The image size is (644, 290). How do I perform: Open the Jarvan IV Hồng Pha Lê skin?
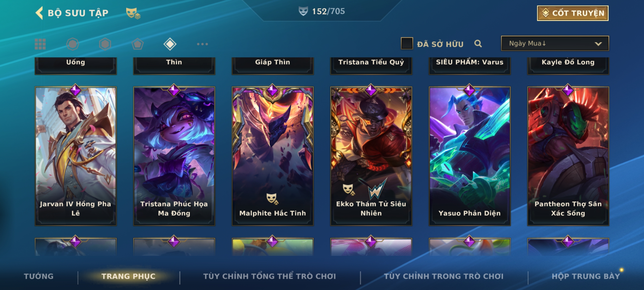tap(76, 156)
